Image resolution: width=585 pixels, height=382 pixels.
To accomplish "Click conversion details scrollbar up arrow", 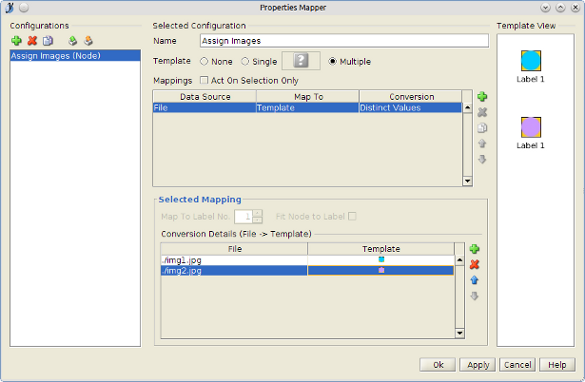I will [460, 260].
